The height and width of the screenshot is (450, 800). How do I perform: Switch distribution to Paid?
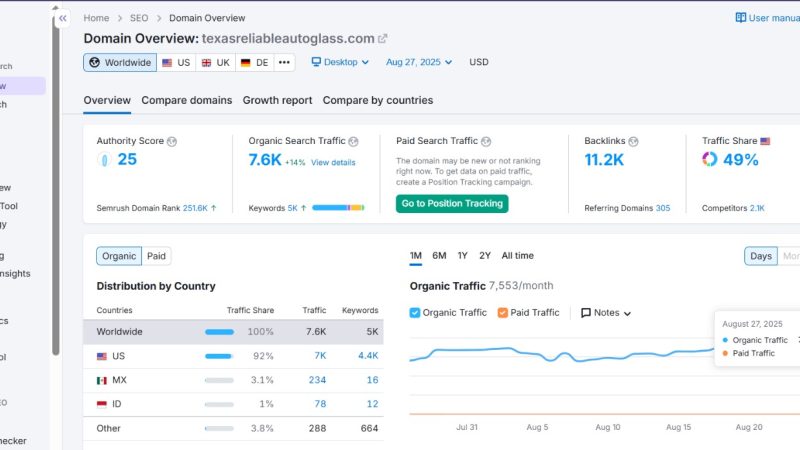click(x=156, y=256)
